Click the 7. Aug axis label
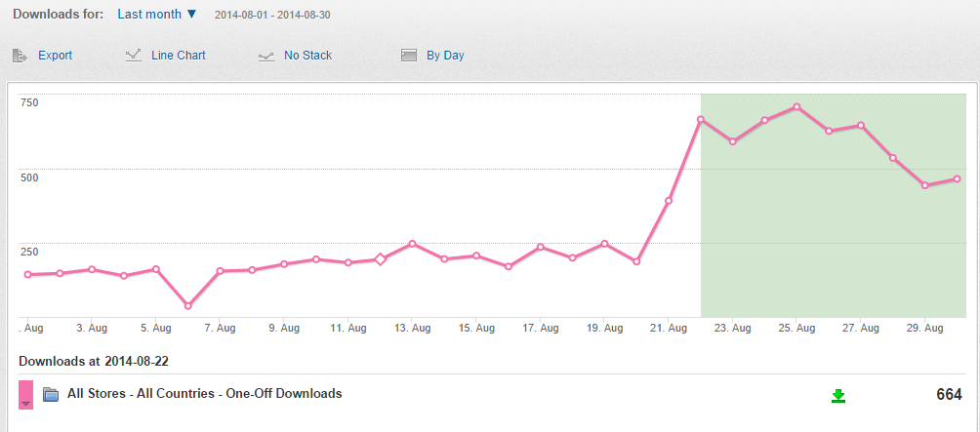 click(x=221, y=327)
